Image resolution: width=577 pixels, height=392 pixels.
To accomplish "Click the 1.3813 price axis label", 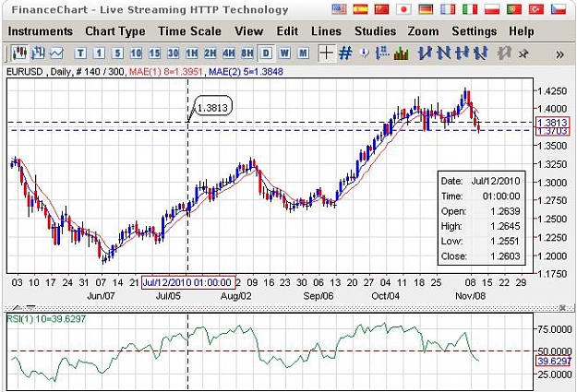I will (553, 122).
